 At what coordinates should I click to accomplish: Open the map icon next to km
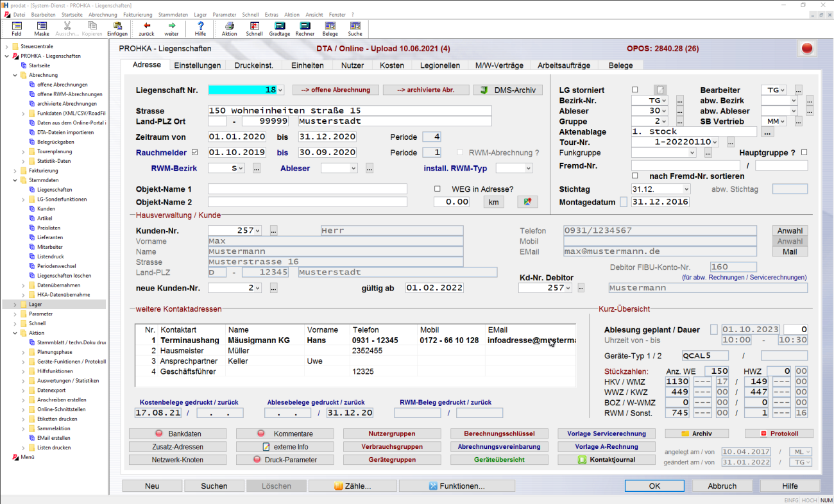527,202
